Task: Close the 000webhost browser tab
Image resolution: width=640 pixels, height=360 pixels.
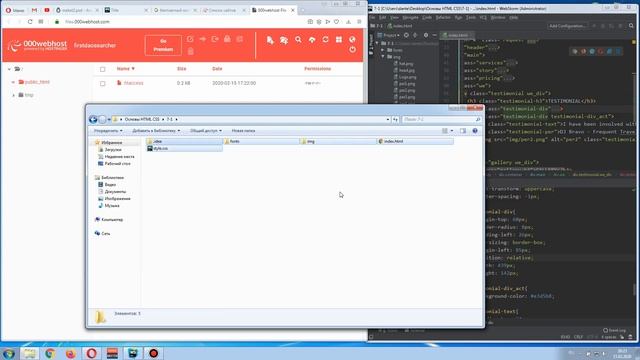Action: coord(293,10)
